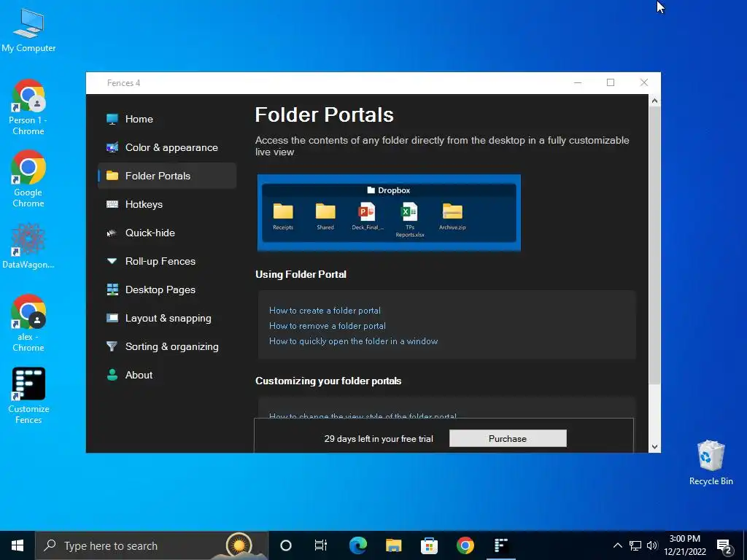This screenshot has height=560, width=747.
Task: Open 'How to quickly open the folder in a window'
Action: click(x=354, y=341)
